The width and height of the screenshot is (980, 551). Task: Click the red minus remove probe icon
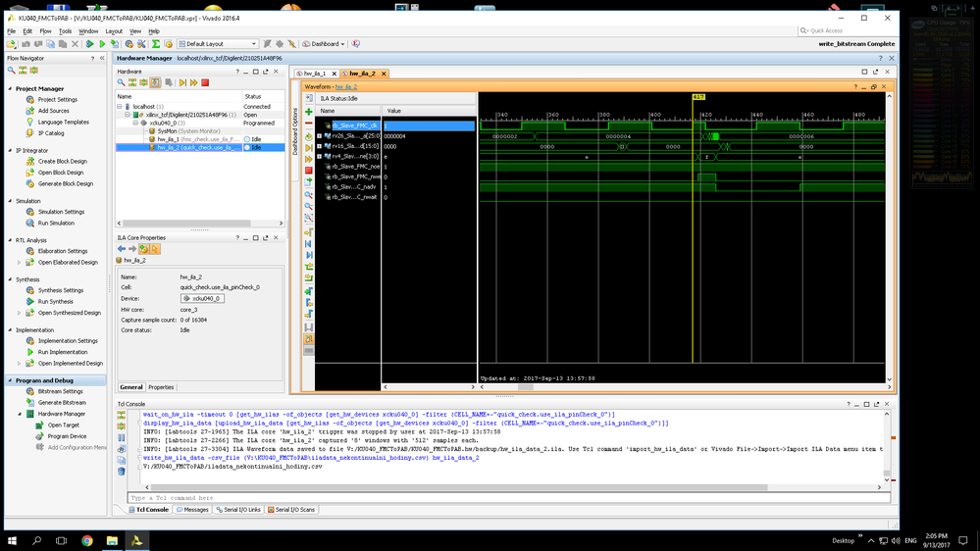[x=309, y=124]
